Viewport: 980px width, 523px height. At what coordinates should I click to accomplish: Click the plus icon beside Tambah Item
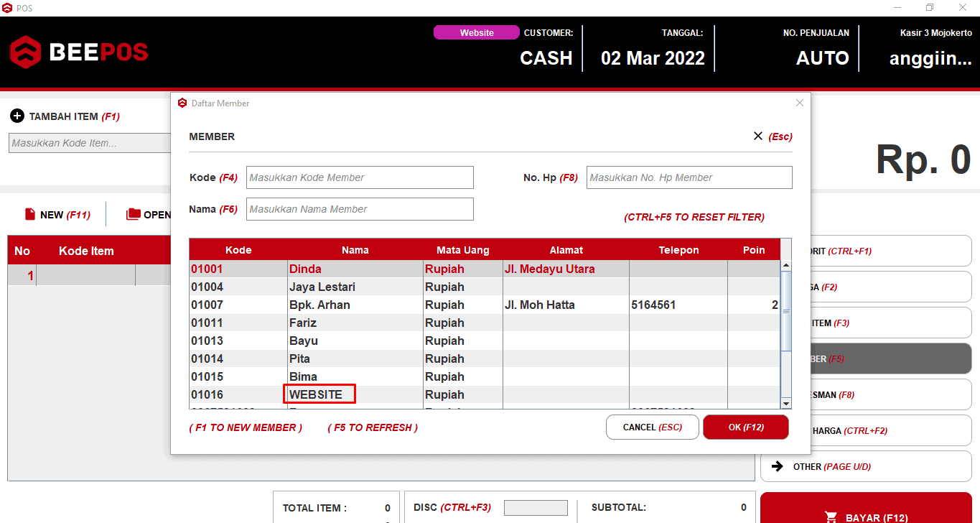(17, 116)
